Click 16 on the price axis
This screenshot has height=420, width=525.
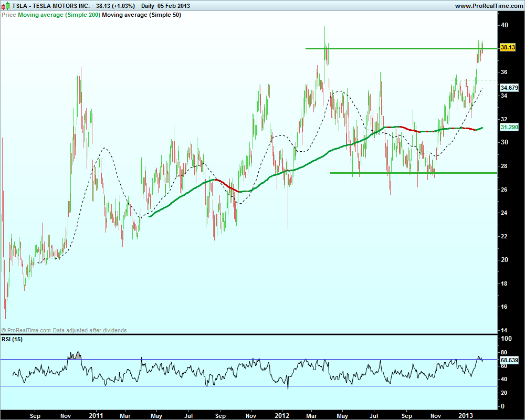504,307
